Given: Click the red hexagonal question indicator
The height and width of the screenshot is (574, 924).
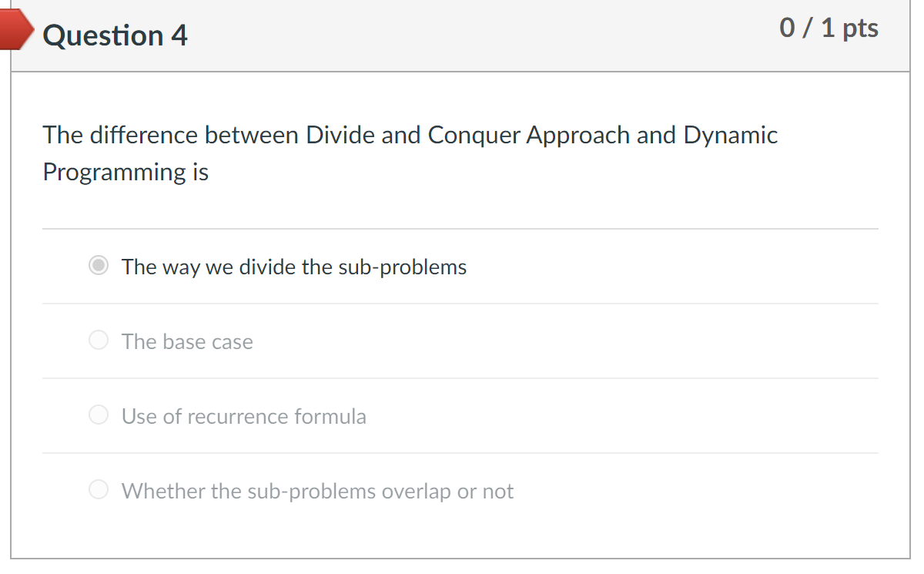Looking at the screenshot, I should [x=15, y=29].
